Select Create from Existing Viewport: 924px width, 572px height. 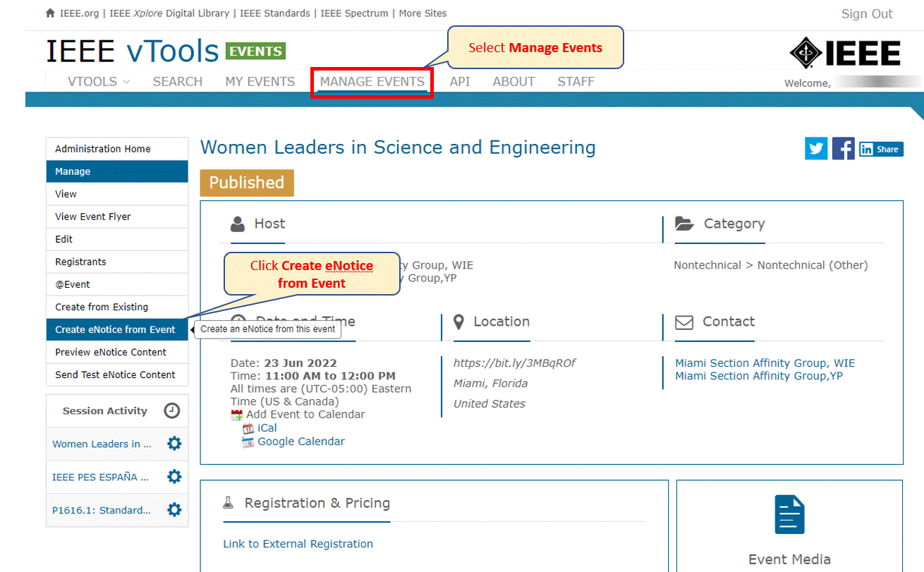pos(117,307)
